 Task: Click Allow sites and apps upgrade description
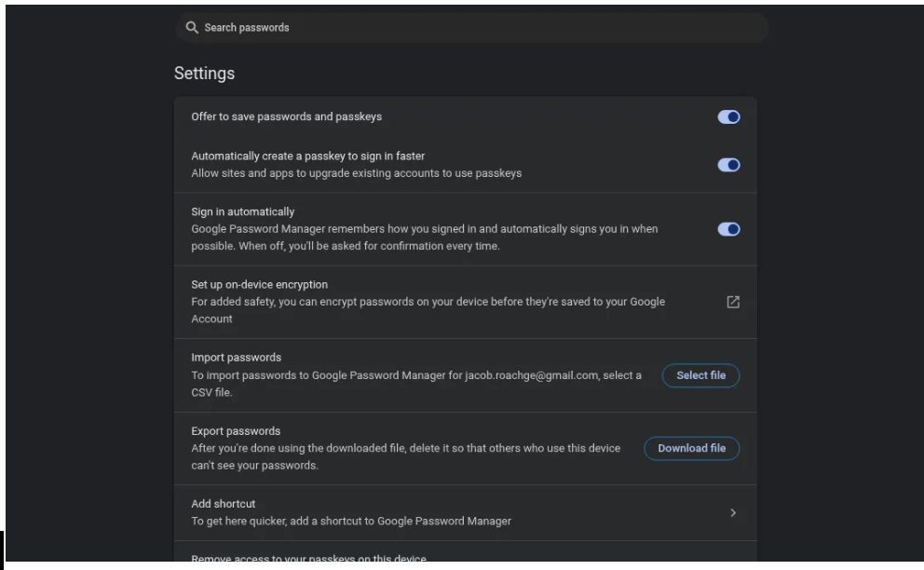[356, 173]
